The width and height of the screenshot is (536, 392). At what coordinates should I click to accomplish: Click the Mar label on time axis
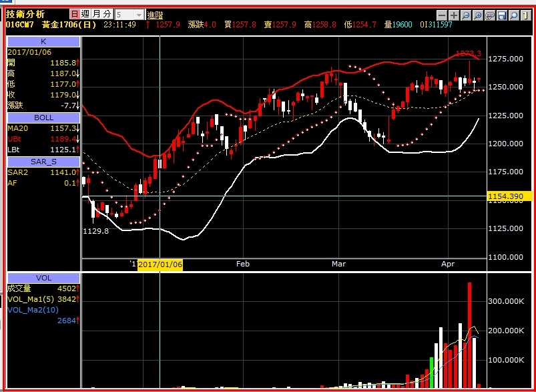[x=339, y=264]
